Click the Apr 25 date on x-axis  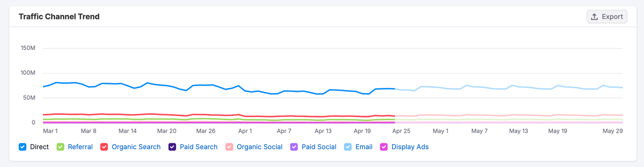401,131
